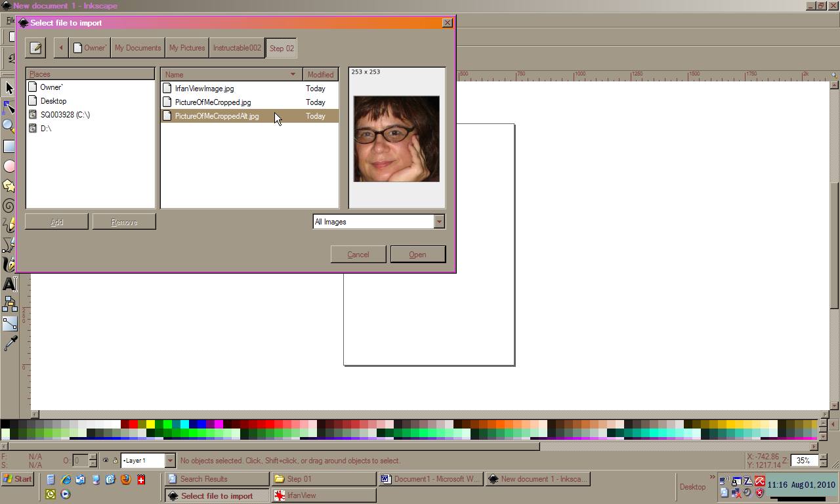Open Internet Explorer from quick launch
Viewport: 840px width, 504px height.
click(x=66, y=480)
